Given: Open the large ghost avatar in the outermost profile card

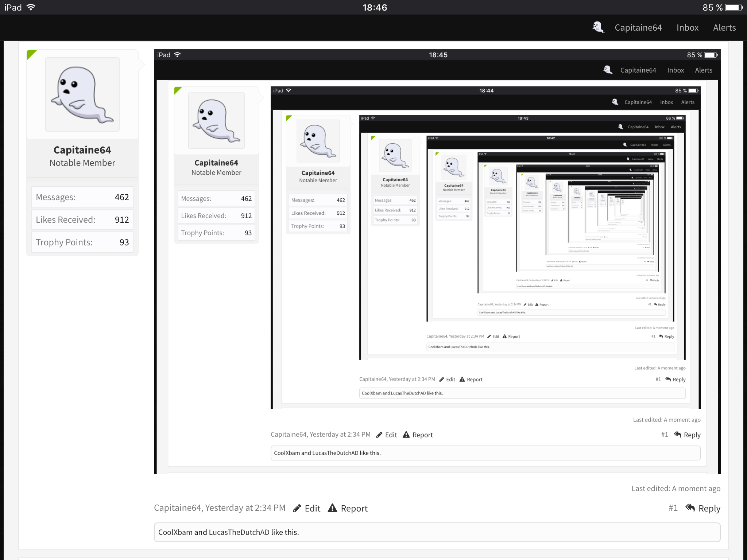Looking at the screenshot, I should pos(82,94).
